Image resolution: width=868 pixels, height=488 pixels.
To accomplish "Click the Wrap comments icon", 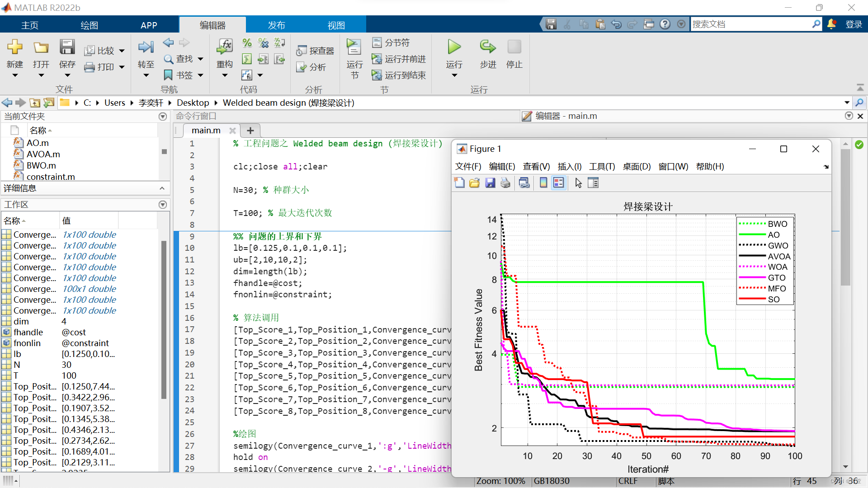I will 280,43.
